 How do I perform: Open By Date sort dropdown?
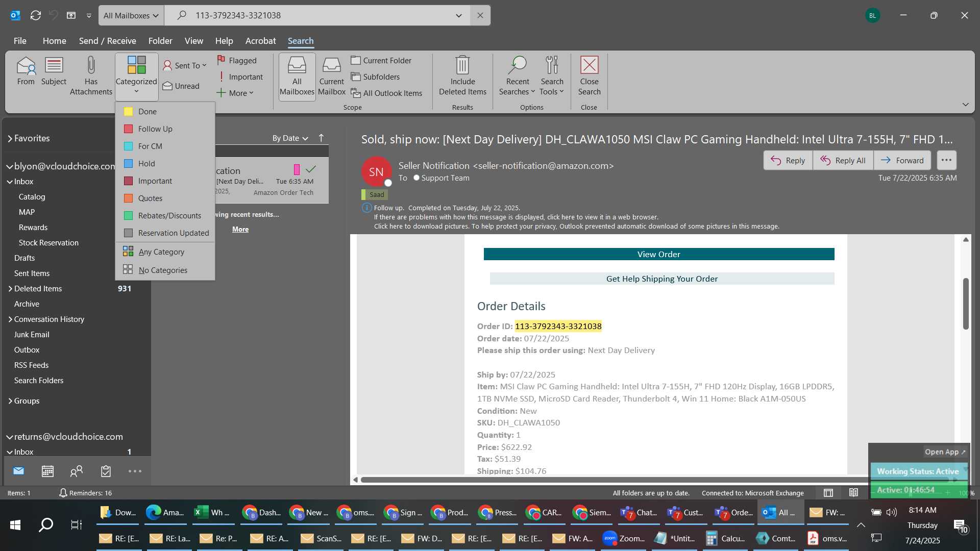(290, 138)
